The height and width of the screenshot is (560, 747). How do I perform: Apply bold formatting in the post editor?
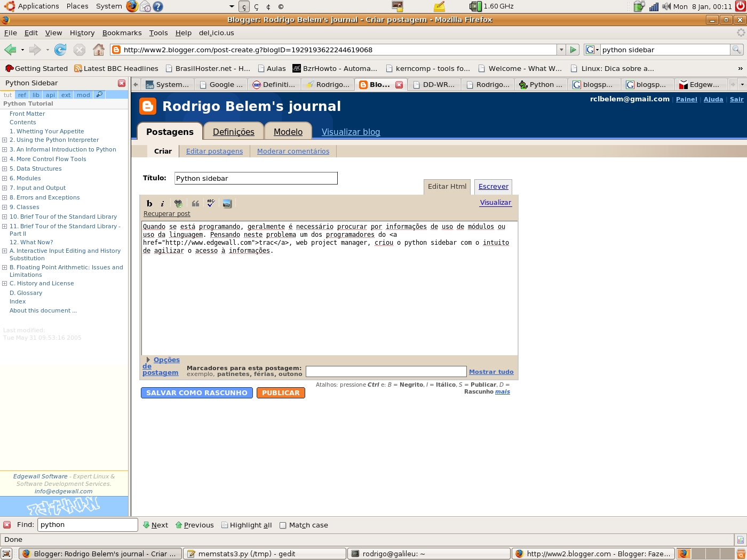149,203
